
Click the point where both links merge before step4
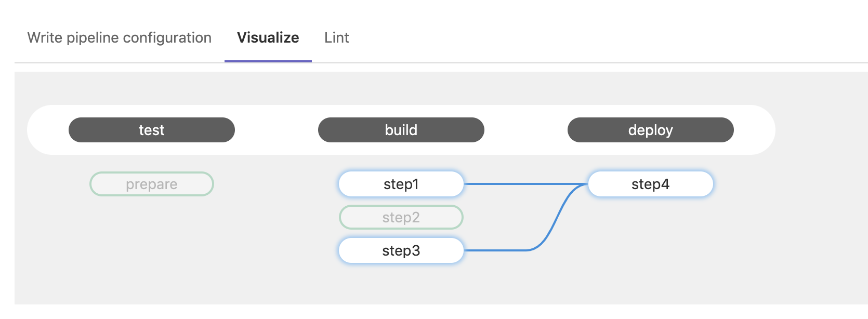pos(584,184)
